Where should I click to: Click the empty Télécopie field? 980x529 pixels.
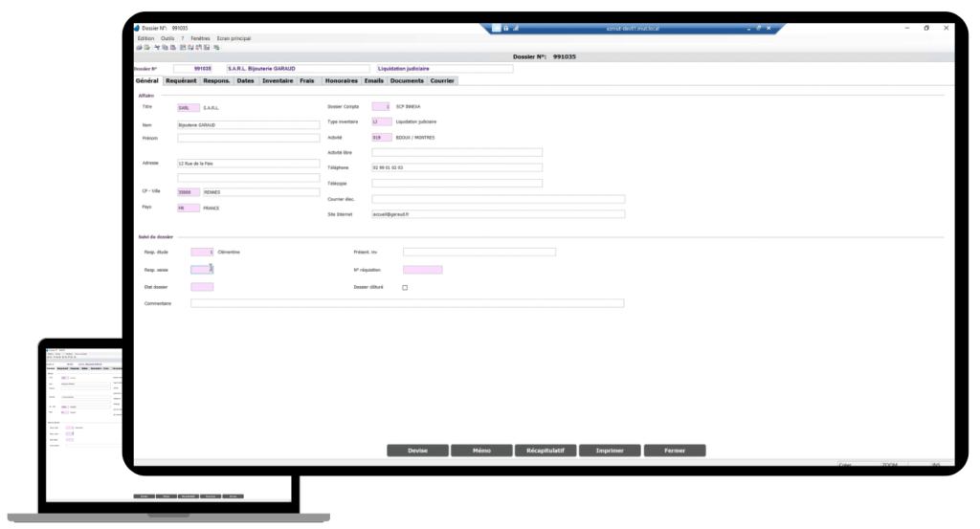click(457, 183)
